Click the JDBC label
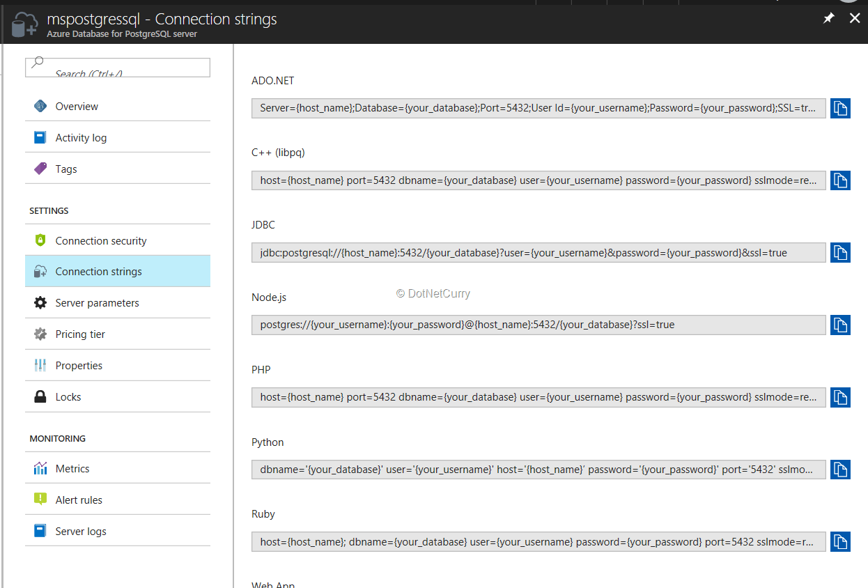Screen dimensions: 868x588 [x=263, y=225]
